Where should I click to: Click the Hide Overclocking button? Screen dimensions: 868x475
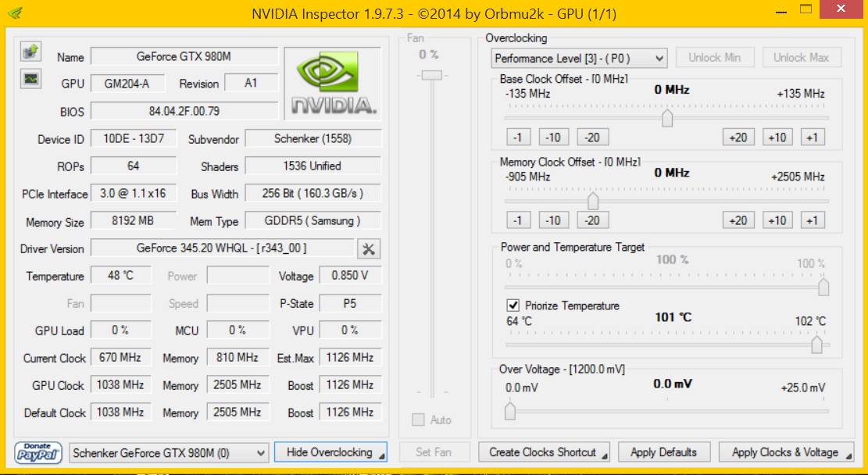[x=330, y=452]
